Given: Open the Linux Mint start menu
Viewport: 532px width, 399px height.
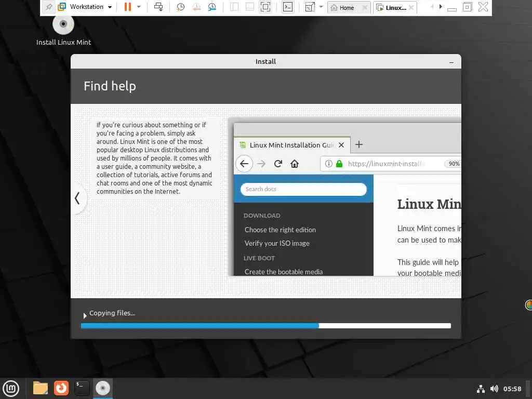Looking at the screenshot, I should pos(11,389).
